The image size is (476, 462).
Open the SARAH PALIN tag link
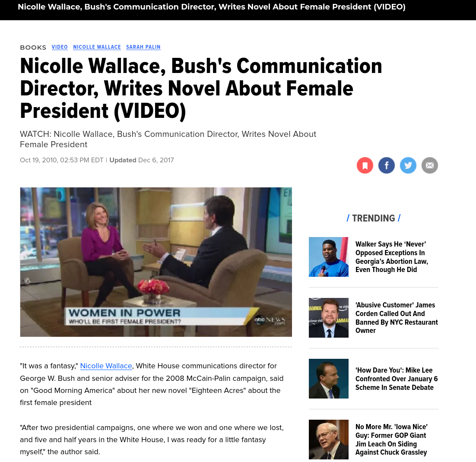[x=143, y=47]
